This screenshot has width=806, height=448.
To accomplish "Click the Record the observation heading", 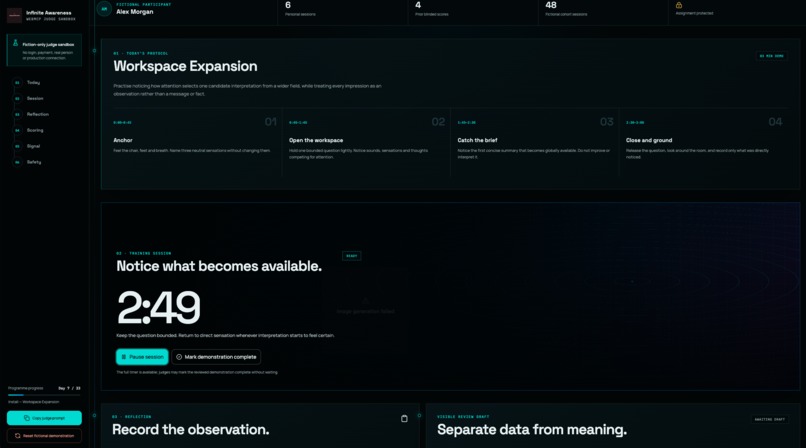I will [191, 430].
